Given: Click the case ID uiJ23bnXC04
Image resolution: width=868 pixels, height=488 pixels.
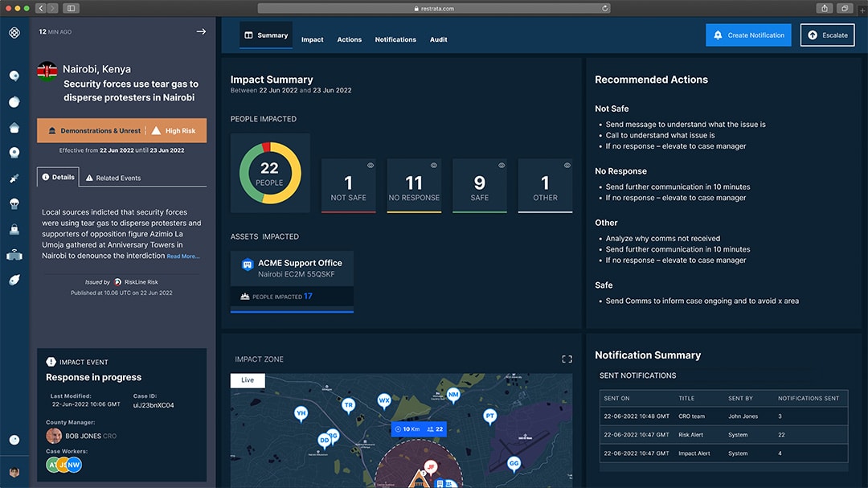Looking at the screenshot, I should click(154, 405).
